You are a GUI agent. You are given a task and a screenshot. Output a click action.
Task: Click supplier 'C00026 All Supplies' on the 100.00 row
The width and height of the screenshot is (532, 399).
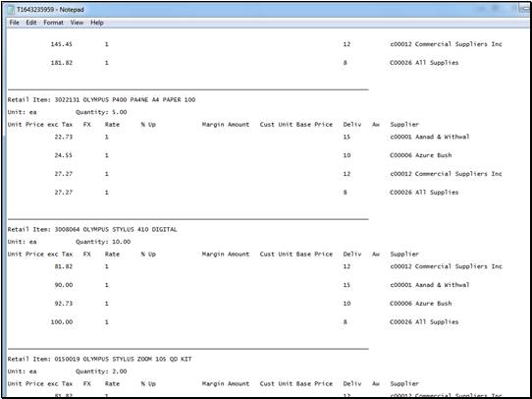click(x=424, y=322)
